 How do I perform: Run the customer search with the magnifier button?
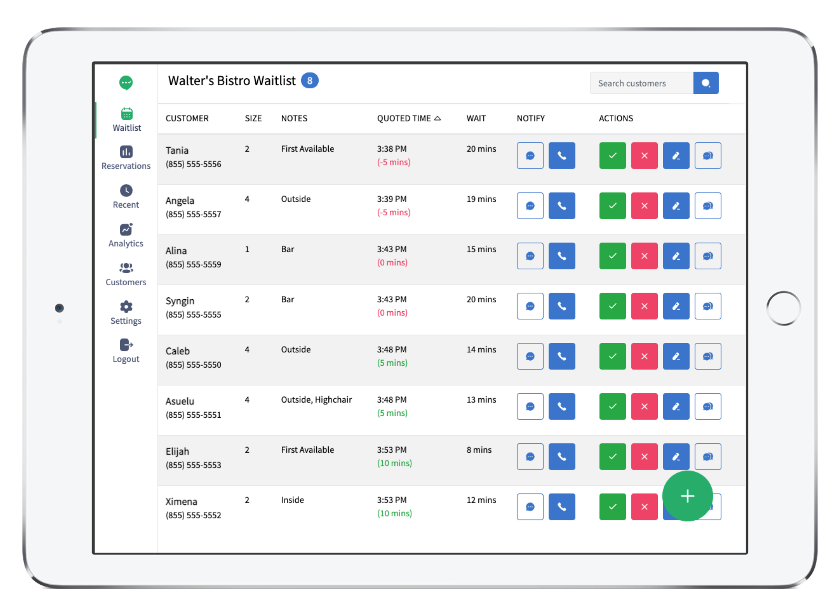[x=706, y=83]
